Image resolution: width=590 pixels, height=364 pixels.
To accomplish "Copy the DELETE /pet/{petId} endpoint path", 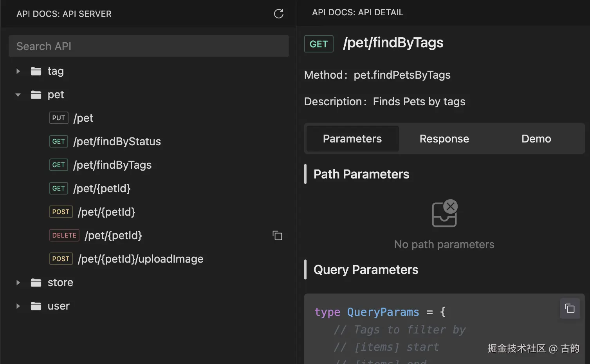I will 277,236.
